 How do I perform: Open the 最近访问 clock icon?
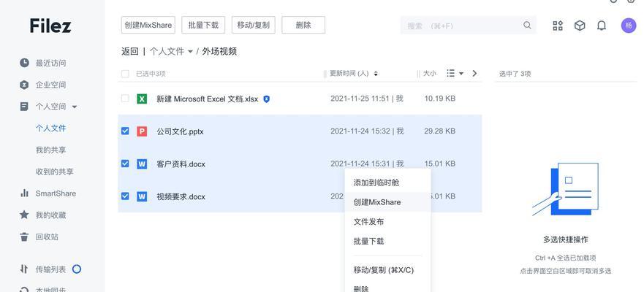(x=24, y=63)
